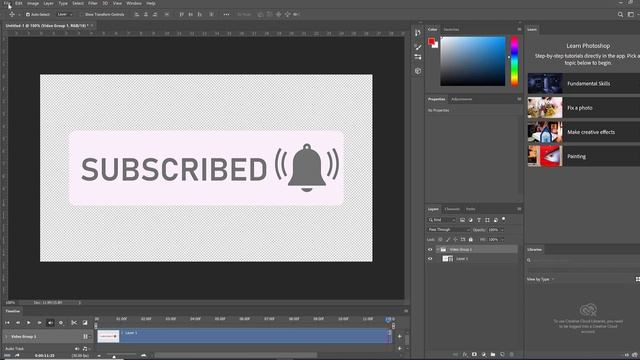
Task: Create a new group folder icon
Action: (493, 355)
